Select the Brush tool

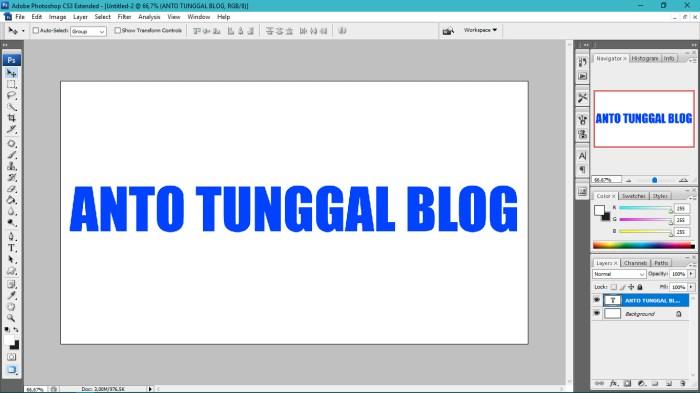[x=12, y=155]
